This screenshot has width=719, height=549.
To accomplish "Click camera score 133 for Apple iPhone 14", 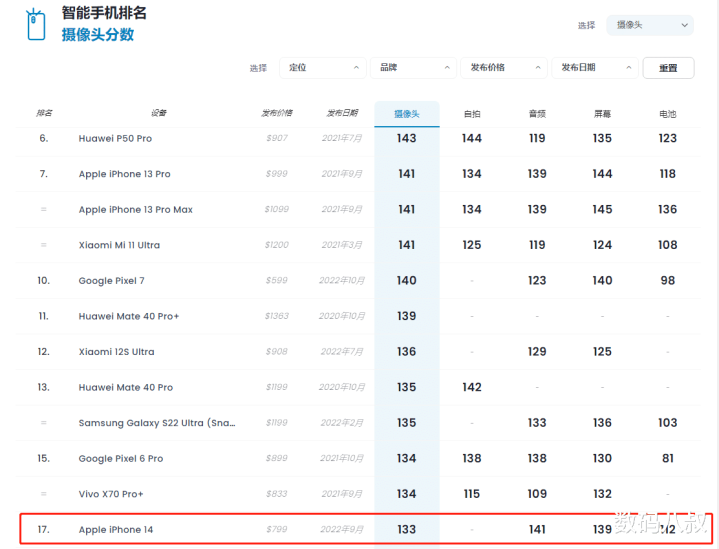I will click(x=407, y=529).
